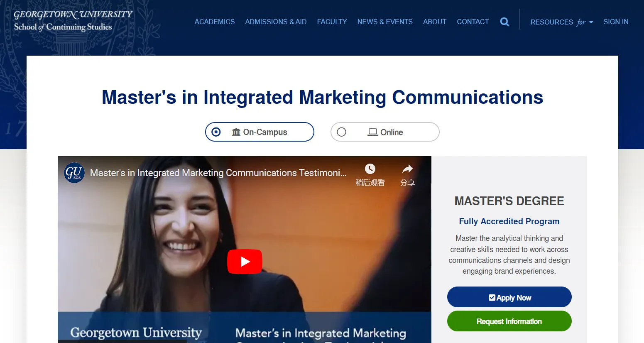Click the Watch Later clock icon
Image resolution: width=644 pixels, height=343 pixels.
(370, 169)
